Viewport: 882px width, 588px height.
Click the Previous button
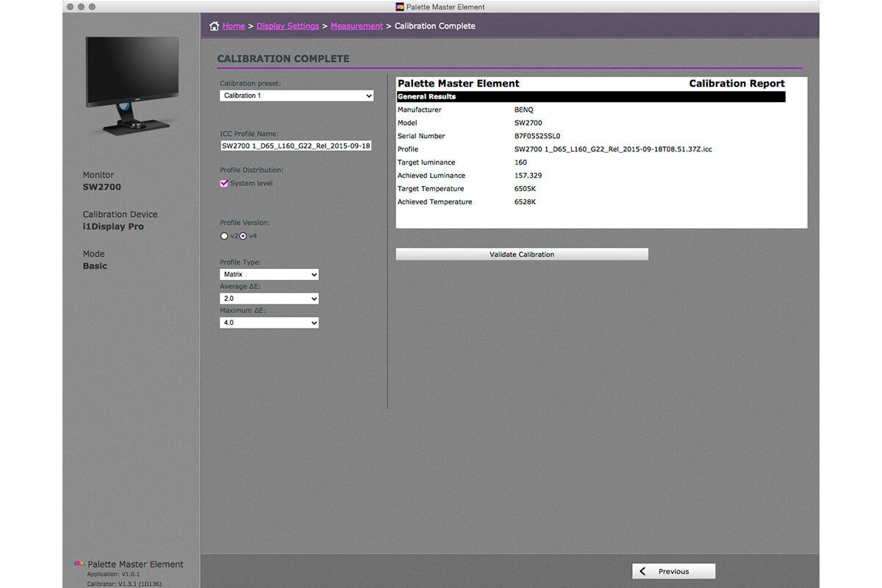tap(674, 571)
